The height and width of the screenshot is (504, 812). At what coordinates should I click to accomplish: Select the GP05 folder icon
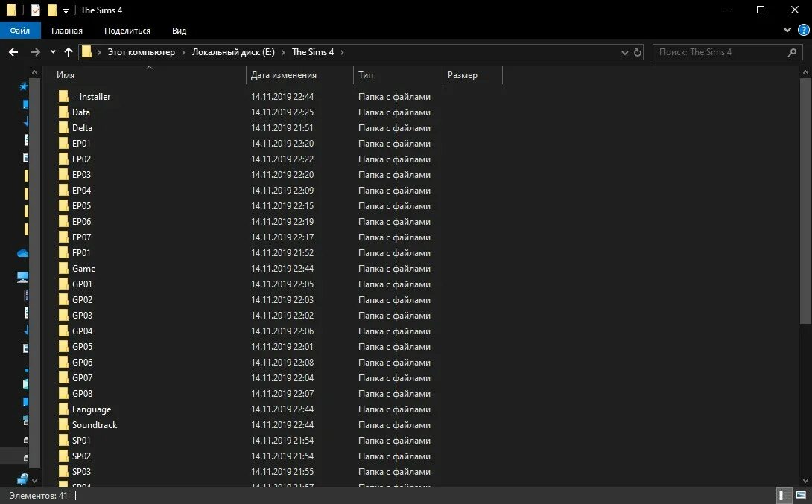coord(63,346)
